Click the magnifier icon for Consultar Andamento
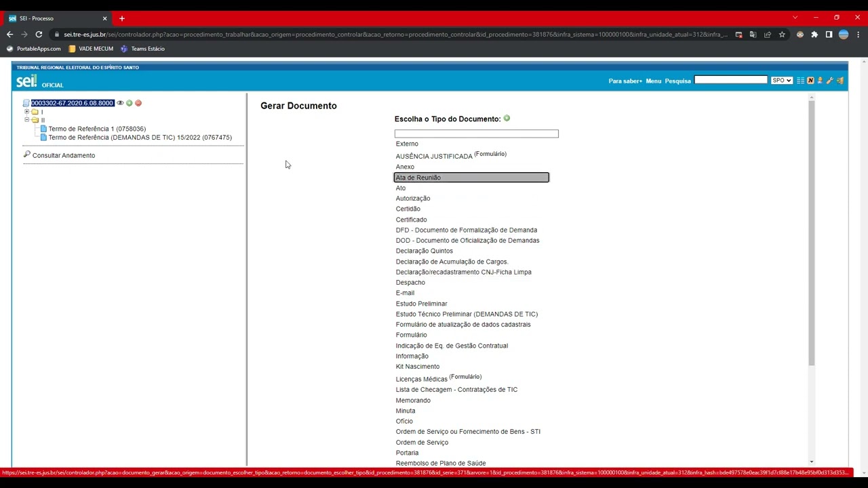Screen dimensions: 868x488 27,155
